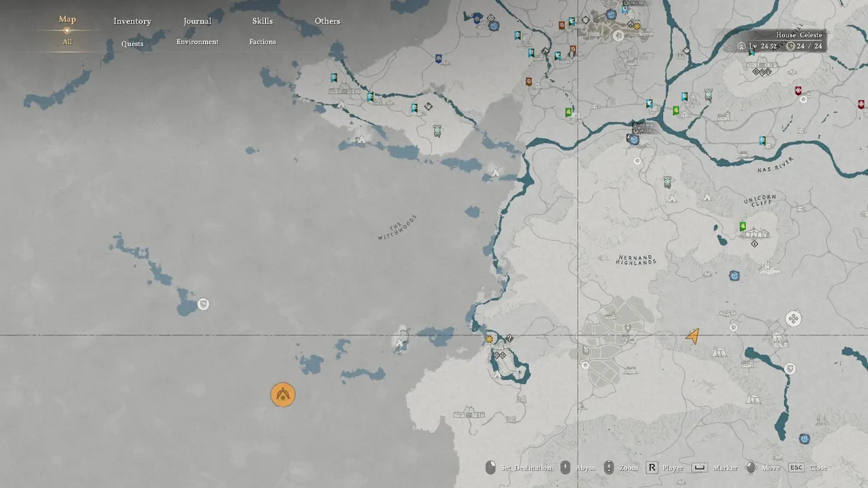Select the teal banner above Nas River
868x488 pixels.
point(763,141)
